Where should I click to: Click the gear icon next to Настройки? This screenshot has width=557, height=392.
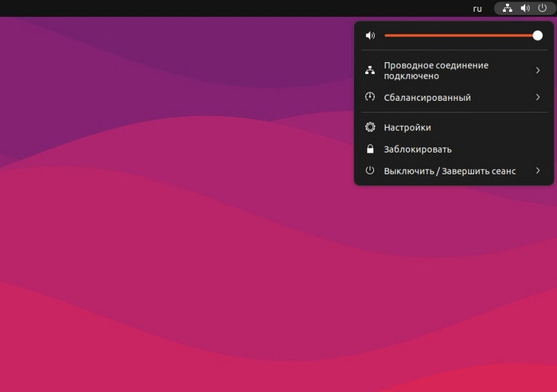369,127
